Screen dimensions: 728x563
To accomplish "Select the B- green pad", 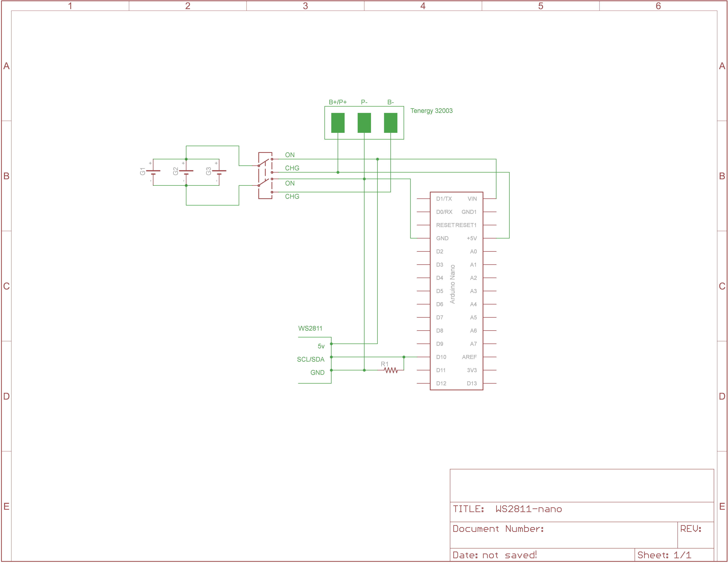I will tap(390, 123).
